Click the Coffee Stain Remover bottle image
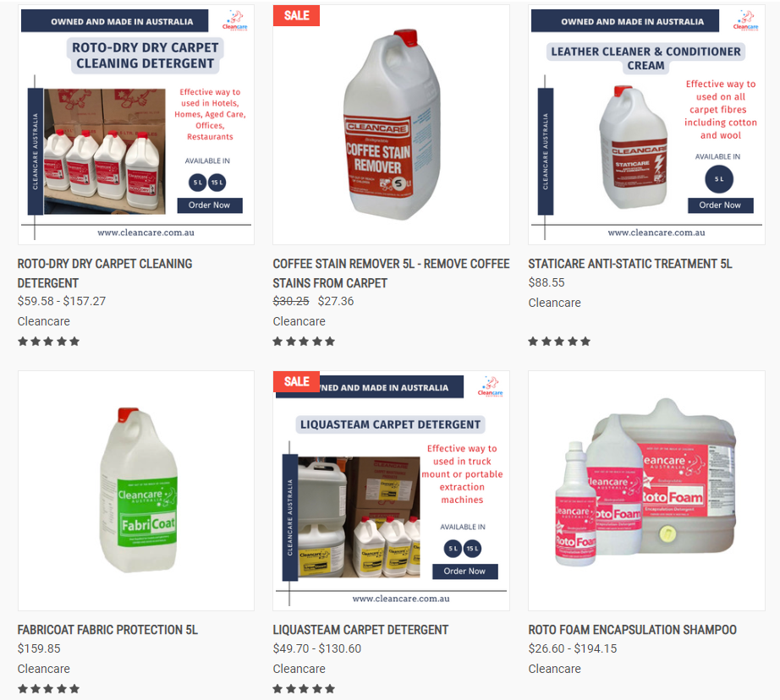 click(391, 125)
